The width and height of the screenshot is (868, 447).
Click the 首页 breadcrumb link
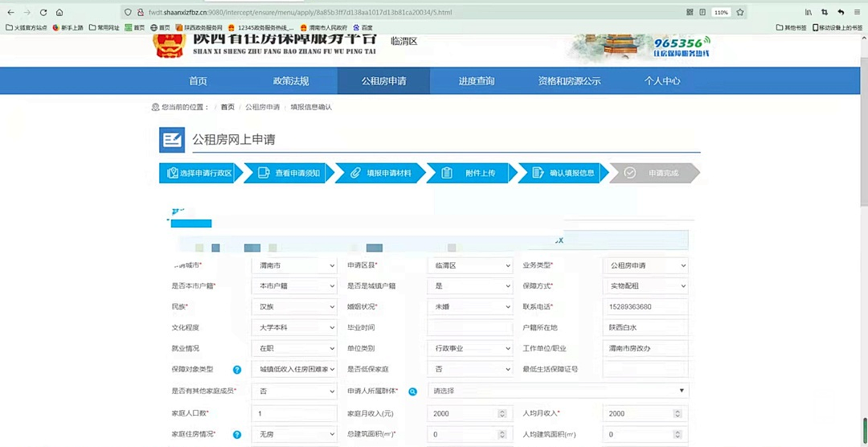pos(227,107)
